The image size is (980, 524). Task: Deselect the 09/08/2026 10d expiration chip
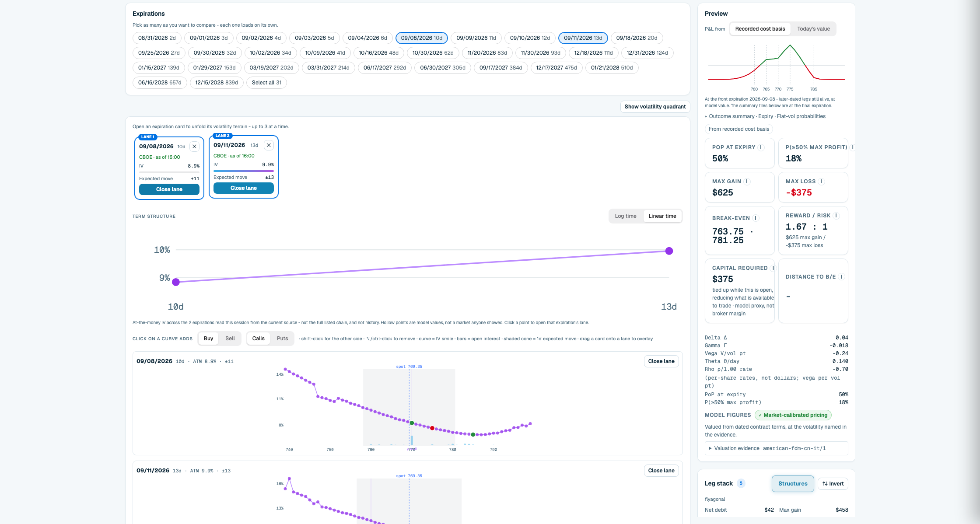(x=422, y=38)
